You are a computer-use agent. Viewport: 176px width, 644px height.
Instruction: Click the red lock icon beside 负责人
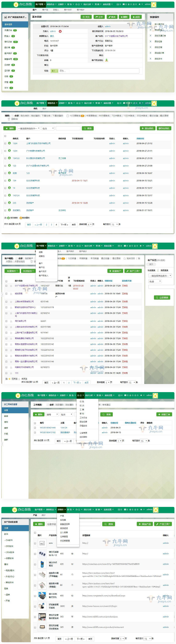click(60, 31)
